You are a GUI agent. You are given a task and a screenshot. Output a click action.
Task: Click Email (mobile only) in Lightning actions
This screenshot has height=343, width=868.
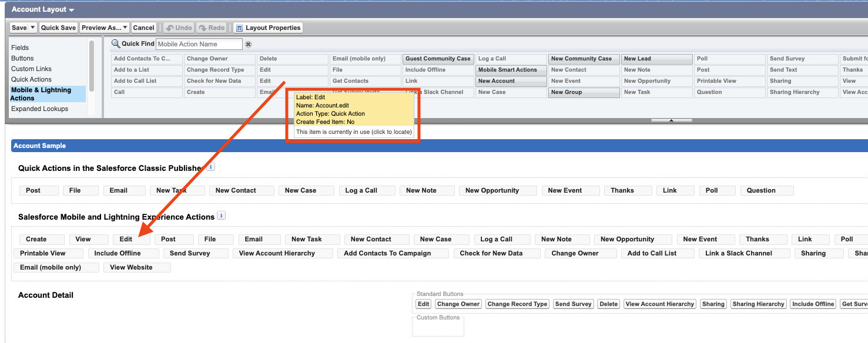point(56,267)
